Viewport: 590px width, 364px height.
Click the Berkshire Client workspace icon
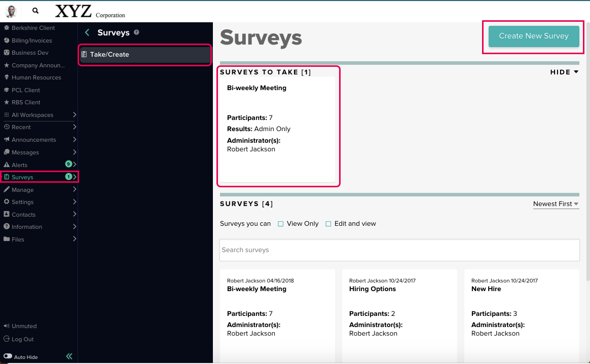point(7,27)
